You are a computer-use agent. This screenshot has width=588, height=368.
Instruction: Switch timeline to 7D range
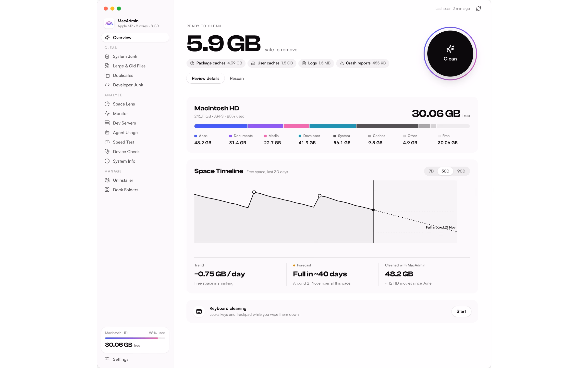(431, 171)
